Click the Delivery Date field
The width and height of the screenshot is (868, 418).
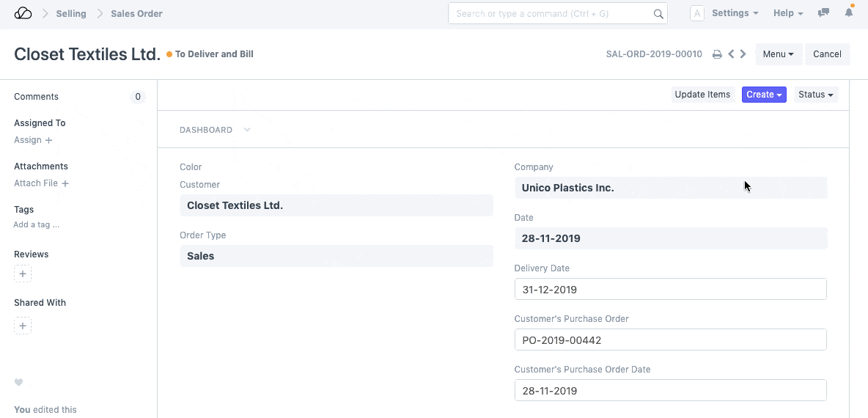[670, 289]
